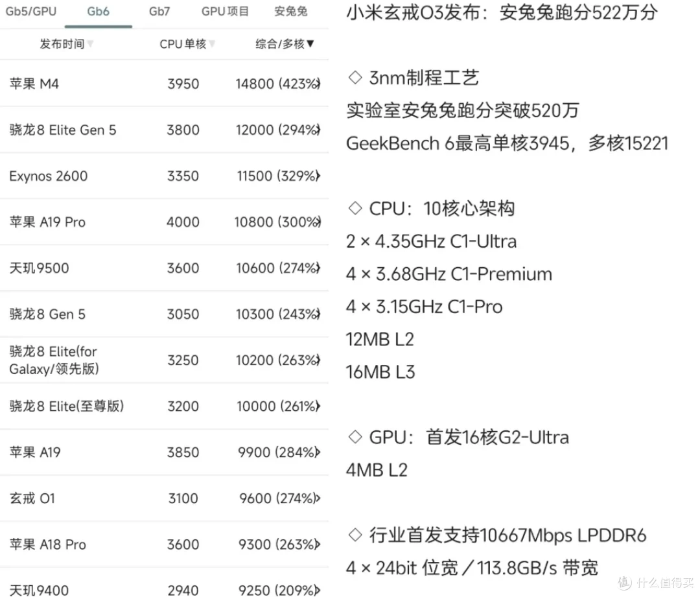Expand the 苹果 A19 row arrow
This screenshot has height=597, width=700.
click(318, 452)
